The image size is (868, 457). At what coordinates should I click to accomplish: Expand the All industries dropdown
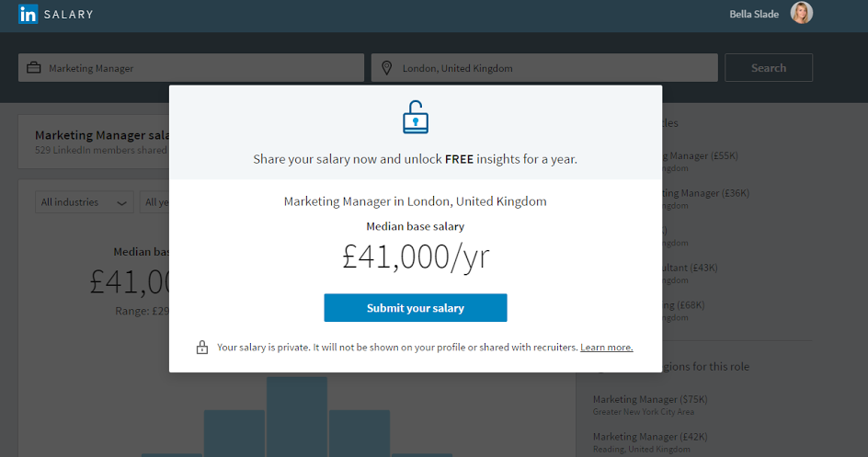tap(85, 202)
